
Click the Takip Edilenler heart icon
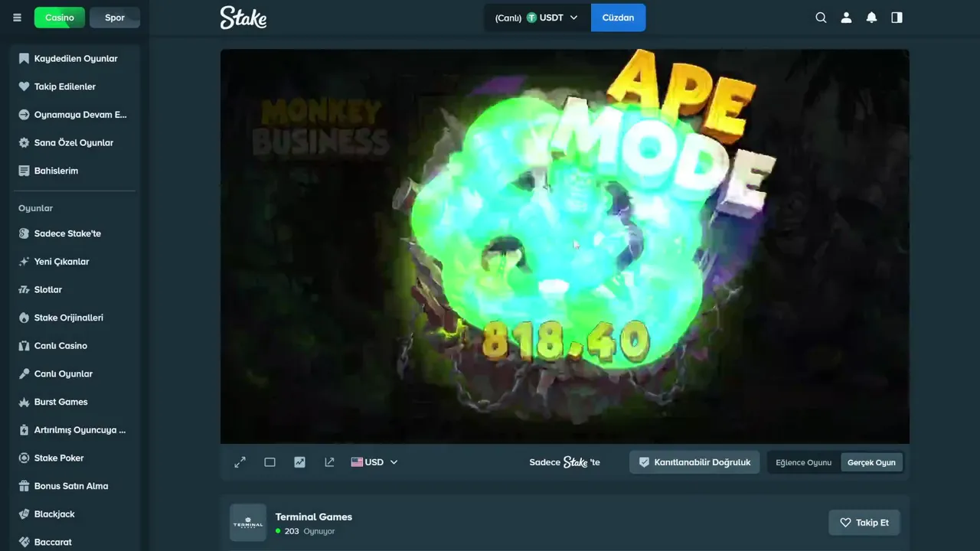click(x=24, y=86)
